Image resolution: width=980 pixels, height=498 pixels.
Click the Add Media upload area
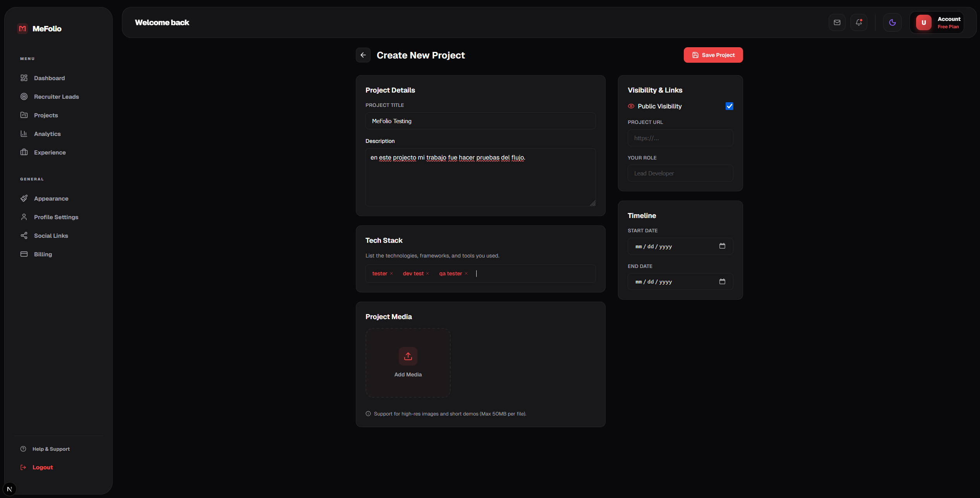(408, 363)
